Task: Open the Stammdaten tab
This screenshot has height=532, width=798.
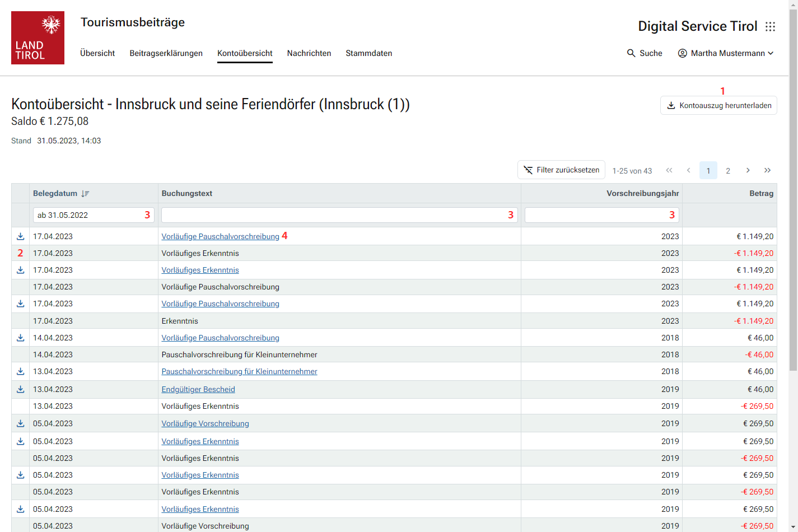Action: pyautogui.click(x=368, y=53)
